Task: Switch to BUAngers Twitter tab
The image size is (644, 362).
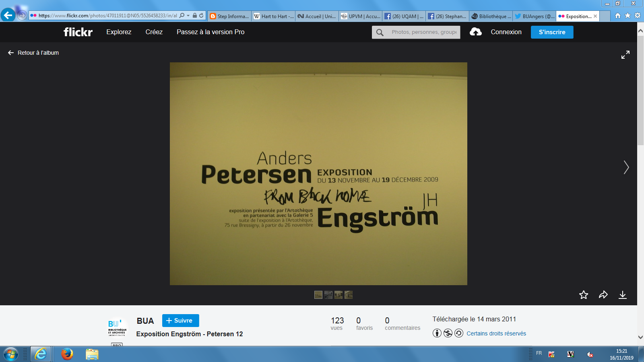Action: tap(535, 16)
